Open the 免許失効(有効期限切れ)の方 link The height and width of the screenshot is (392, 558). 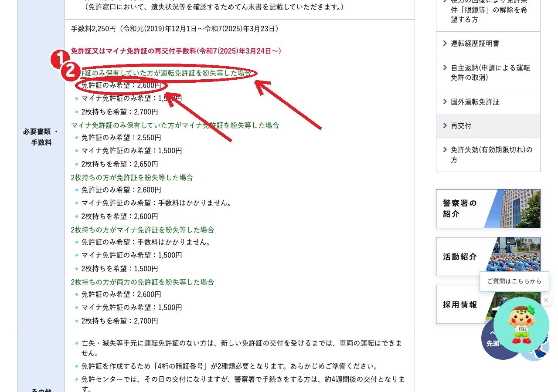[x=488, y=155]
